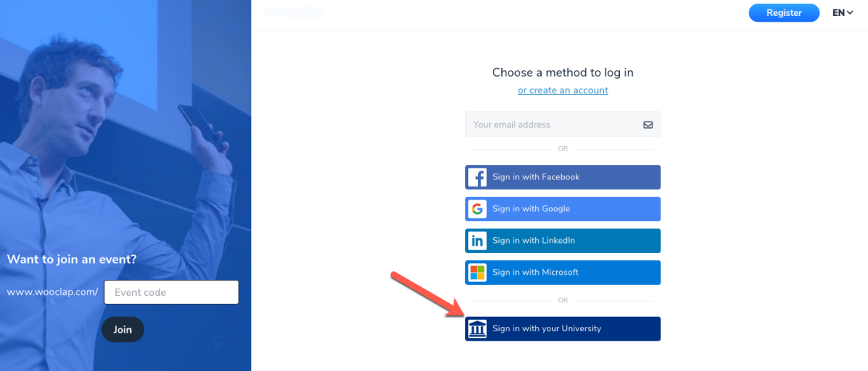Click the Facebook 'f' logo icon
Screen dimensions: 868x371
477,177
